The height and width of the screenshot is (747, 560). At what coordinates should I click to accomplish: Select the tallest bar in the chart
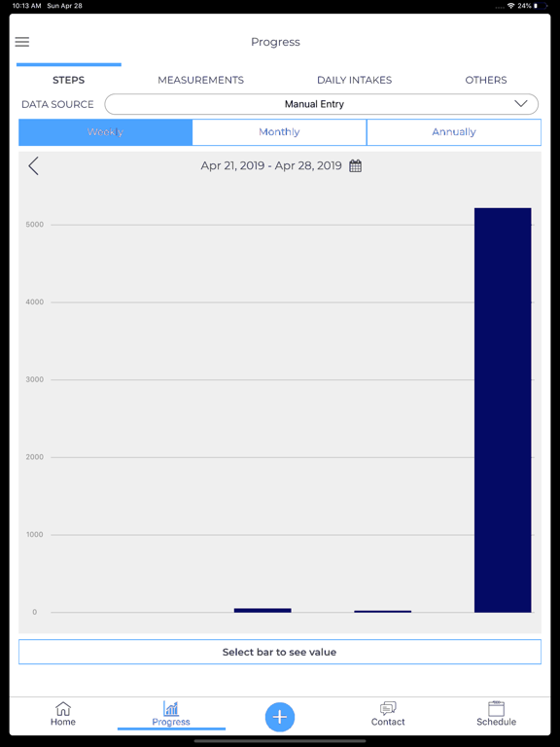(503, 409)
